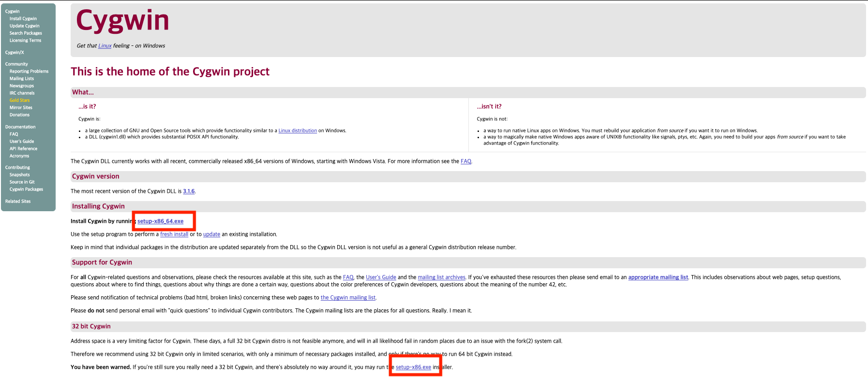Viewport: 868px width, 377px height.
Task: Open Related Sites
Action: pos(18,201)
